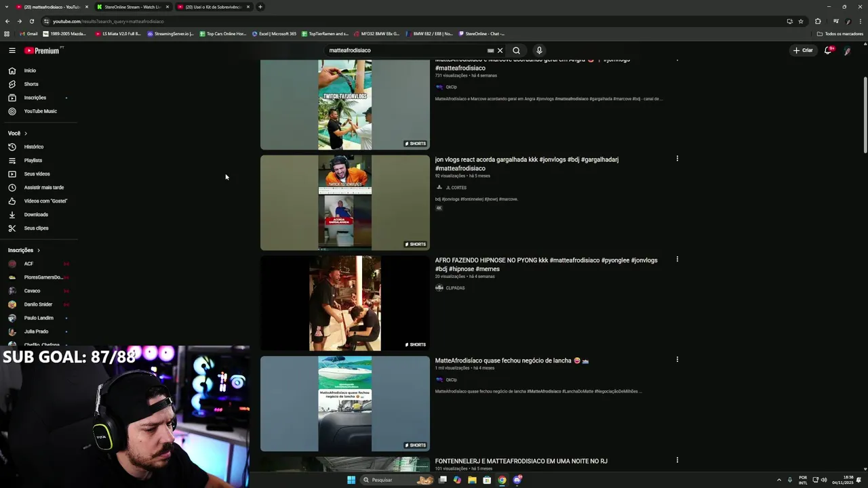Open Seus vídeos in the sidebar
Screen dimensions: 868x488
pyautogui.click(x=37, y=174)
